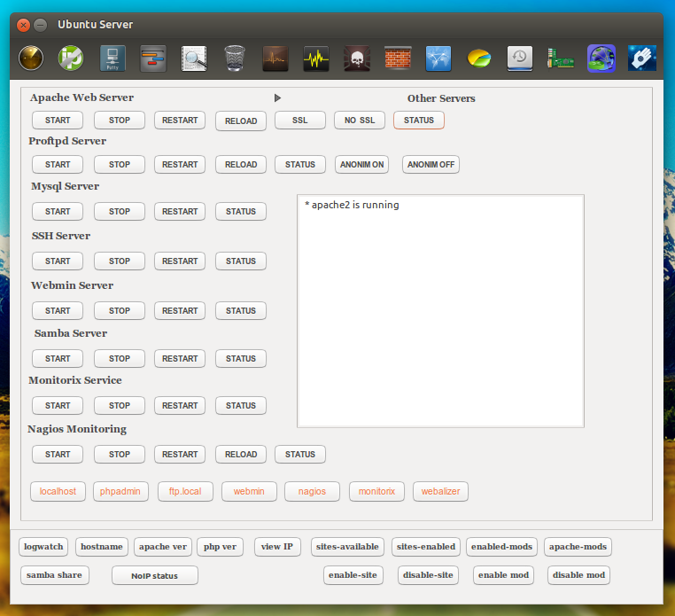This screenshot has width=675, height=616.
Task: List sites-enabled
Action: [x=426, y=547]
